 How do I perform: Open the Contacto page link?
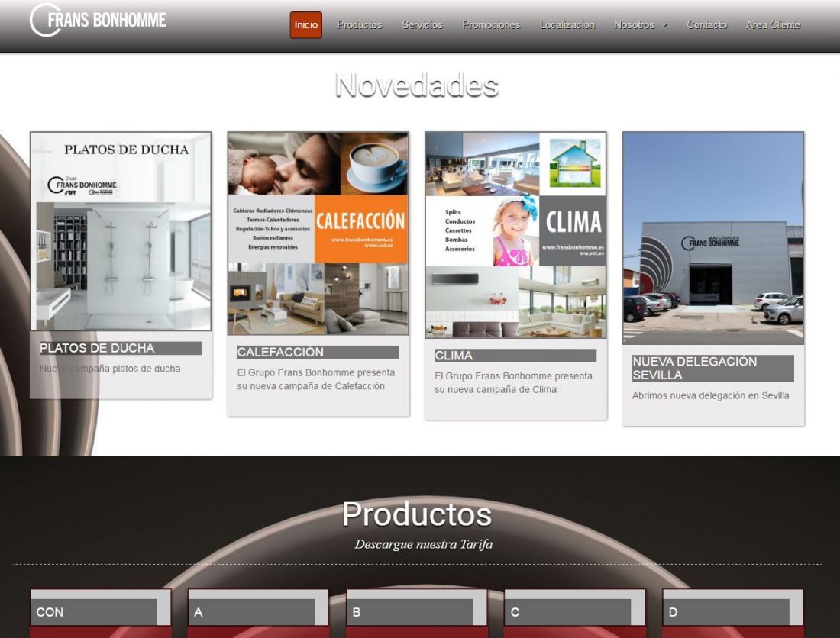(706, 25)
